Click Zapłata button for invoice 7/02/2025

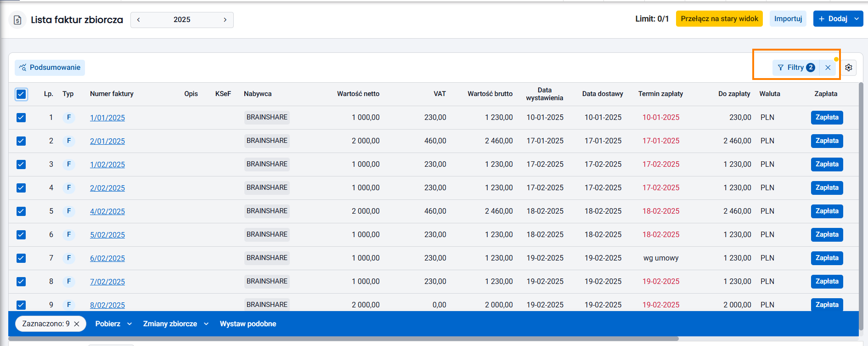point(827,281)
